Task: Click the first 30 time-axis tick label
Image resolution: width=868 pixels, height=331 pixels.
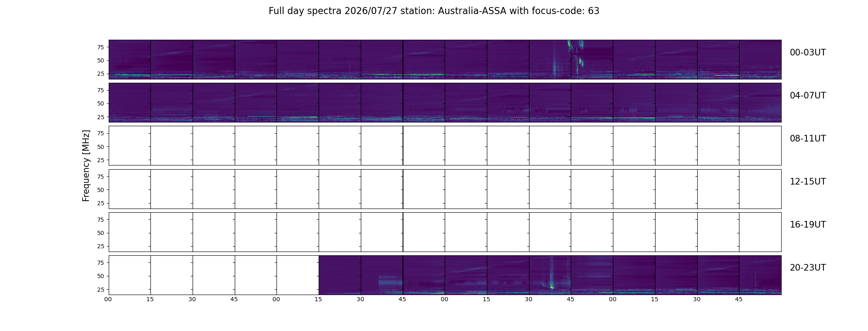Action: click(192, 299)
